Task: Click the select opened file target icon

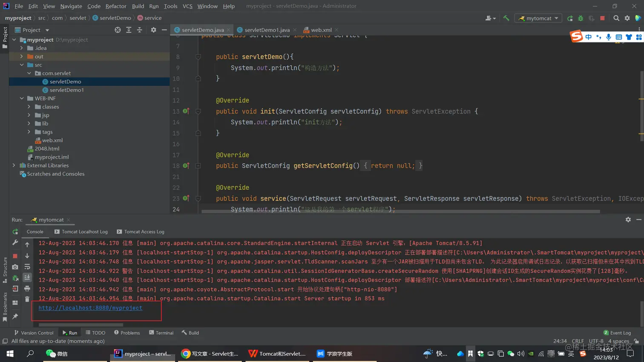Action: tap(118, 30)
